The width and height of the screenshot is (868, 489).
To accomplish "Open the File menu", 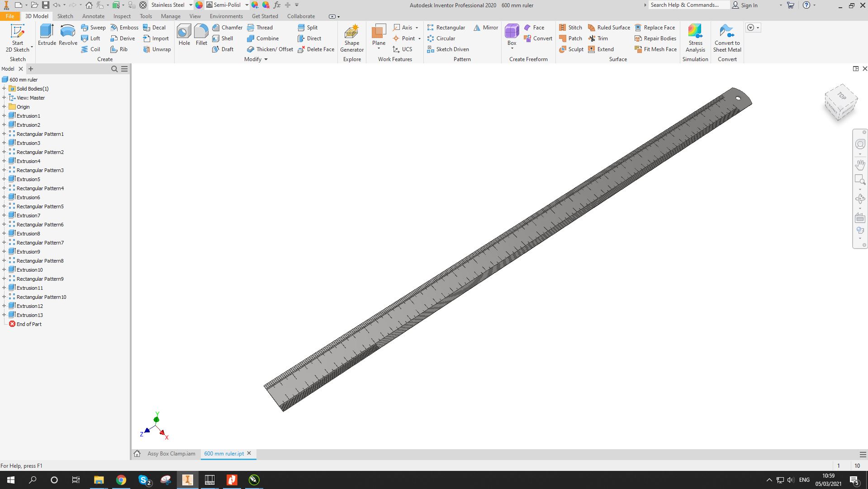I will point(9,16).
